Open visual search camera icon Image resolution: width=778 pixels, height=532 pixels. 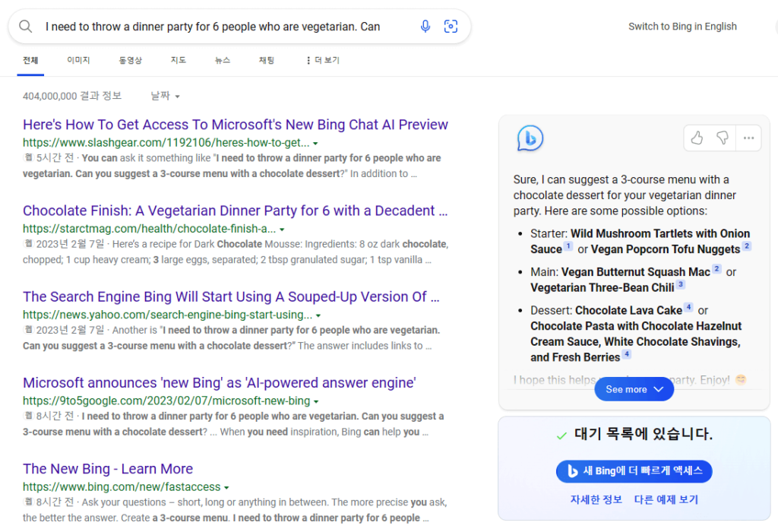tap(451, 27)
